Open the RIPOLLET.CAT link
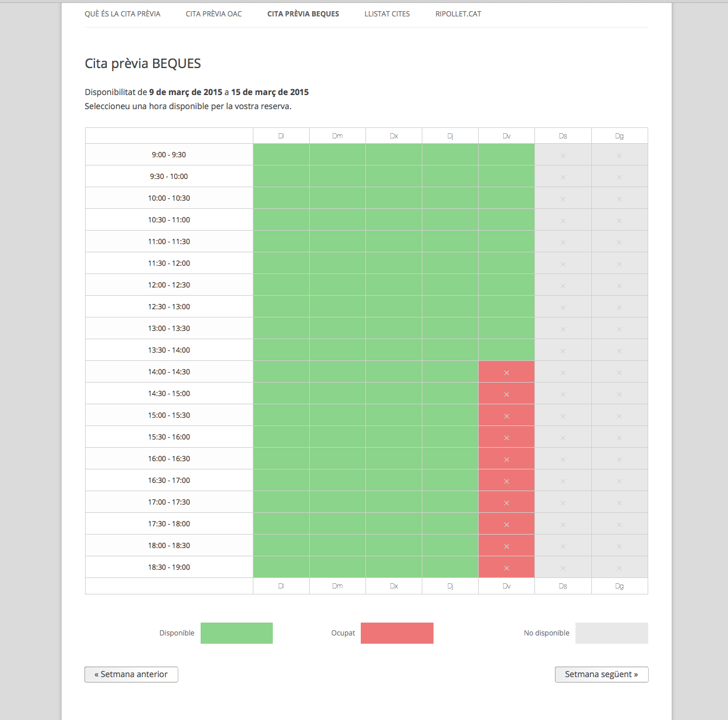The image size is (728, 720). [458, 14]
